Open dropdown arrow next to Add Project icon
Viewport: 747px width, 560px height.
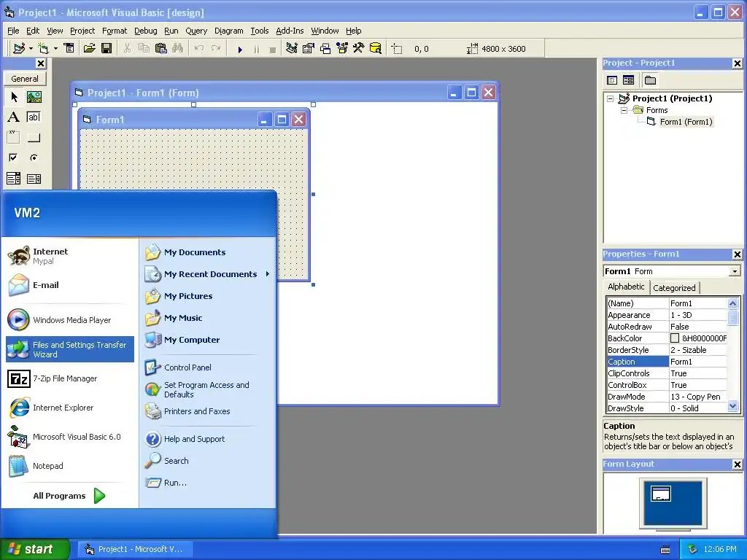[31, 49]
